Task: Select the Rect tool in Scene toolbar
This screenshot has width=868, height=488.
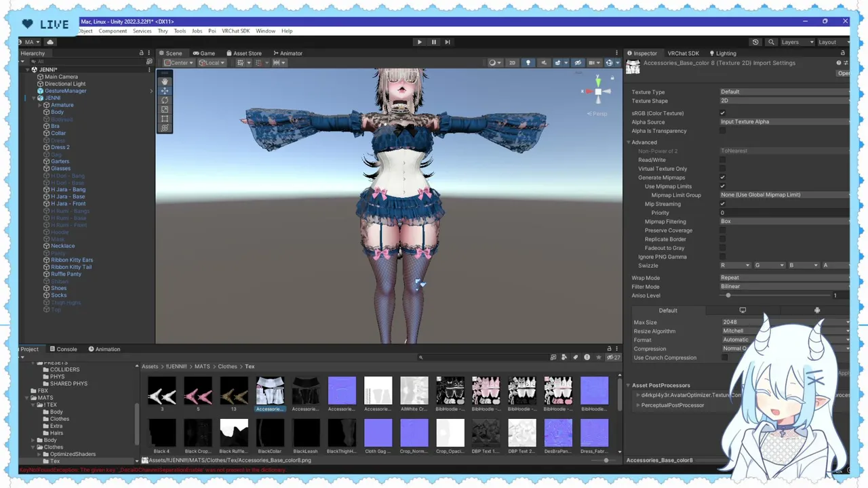Action: click(165, 119)
